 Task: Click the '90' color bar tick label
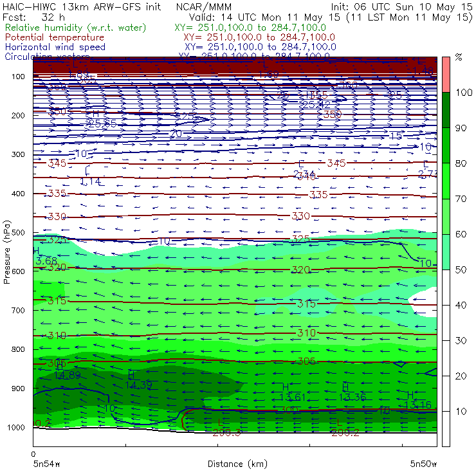click(x=461, y=128)
